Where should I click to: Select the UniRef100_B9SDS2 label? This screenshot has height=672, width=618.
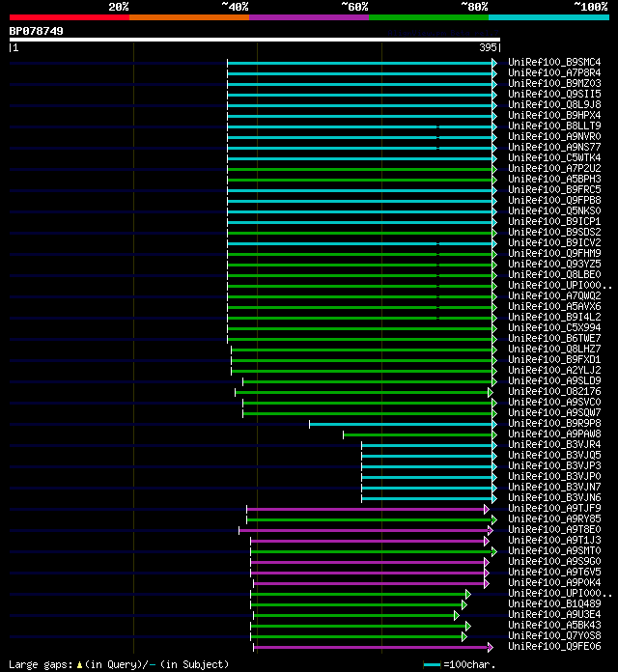[554, 232]
